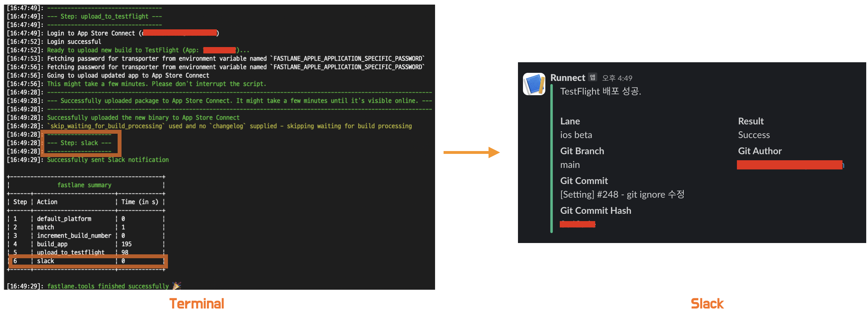Click the party popper emoji in terminal
The width and height of the screenshot is (868, 312).
176,285
